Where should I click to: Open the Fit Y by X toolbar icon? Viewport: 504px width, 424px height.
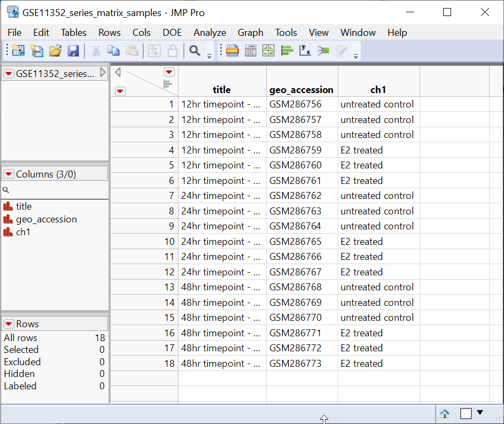click(x=305, y=51)
